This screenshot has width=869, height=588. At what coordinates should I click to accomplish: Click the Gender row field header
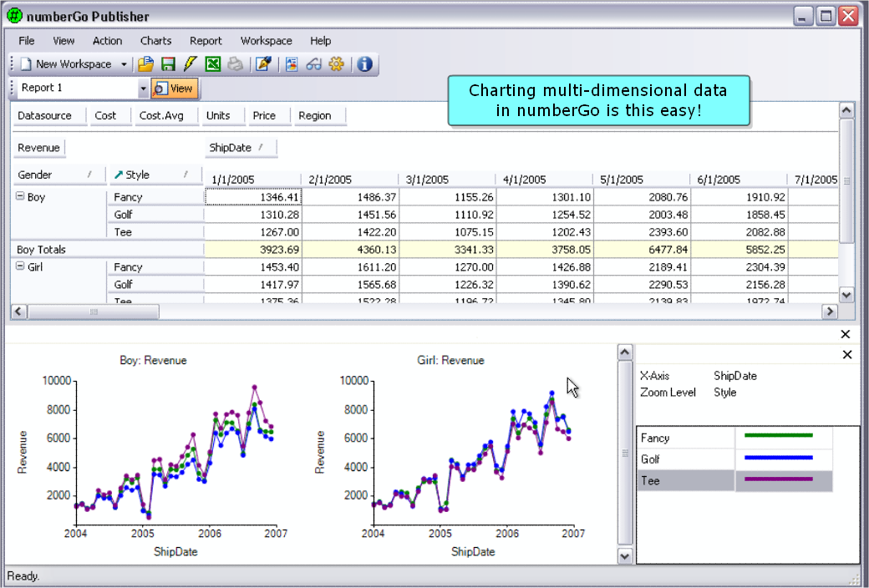58,175
